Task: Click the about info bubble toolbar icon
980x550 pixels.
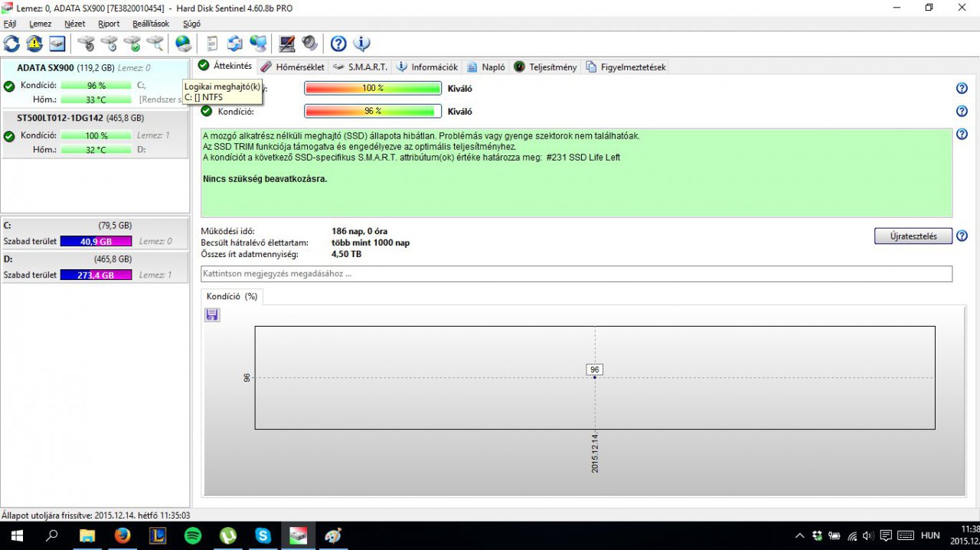Action: (x=361, y=44)
